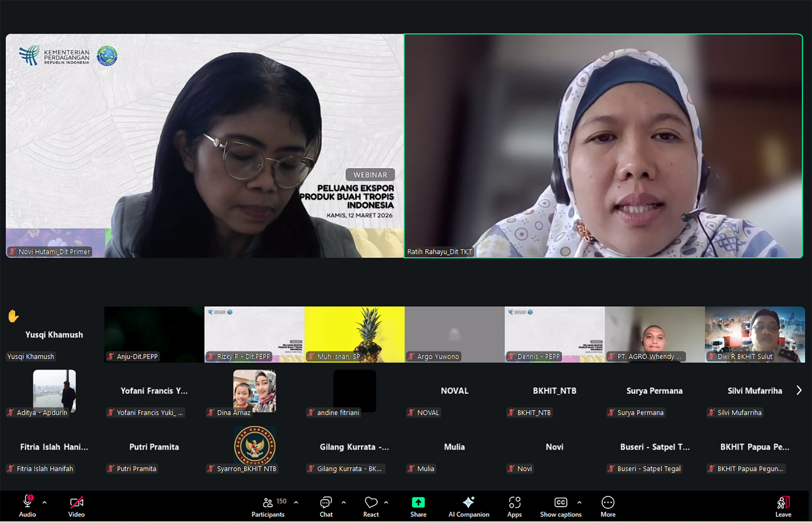Click the React heart icon
The image size is (812, 523).
coord(371,502)
